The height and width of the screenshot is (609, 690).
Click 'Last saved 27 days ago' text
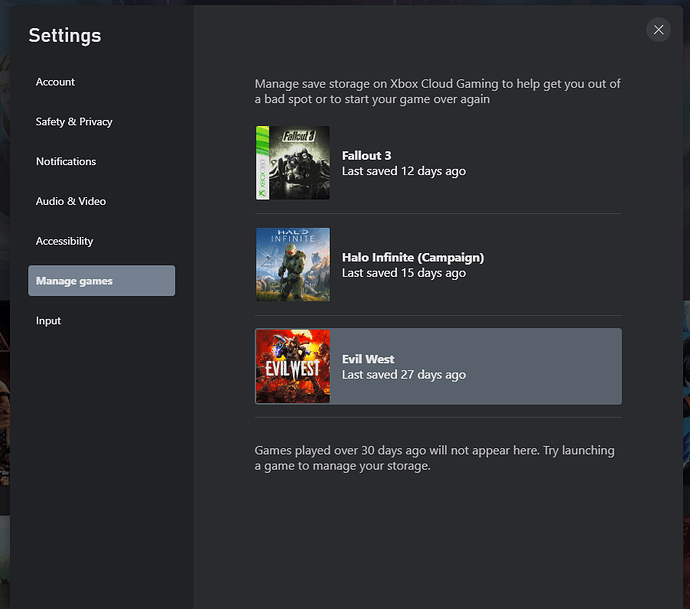click(404, 375)
